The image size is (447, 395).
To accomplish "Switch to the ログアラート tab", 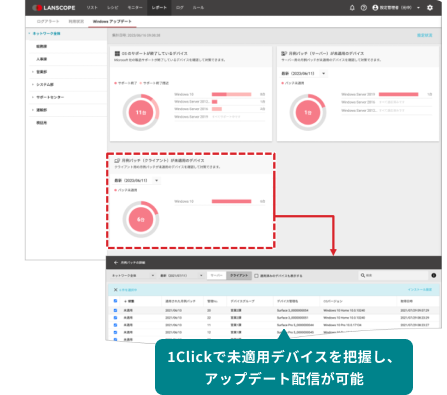I will [48, 21].
